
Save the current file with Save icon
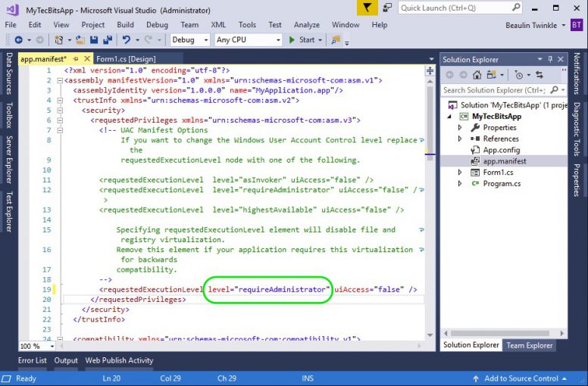(x=94, y=39)
